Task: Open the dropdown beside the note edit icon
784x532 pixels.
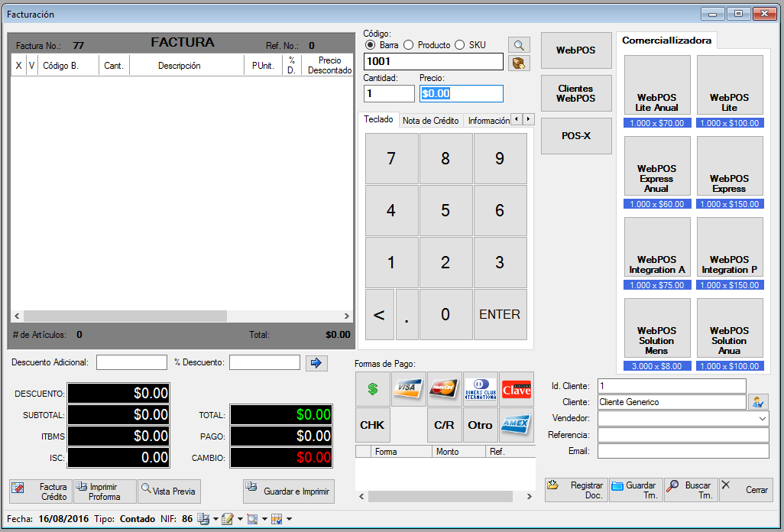Action: click(241, 518)
